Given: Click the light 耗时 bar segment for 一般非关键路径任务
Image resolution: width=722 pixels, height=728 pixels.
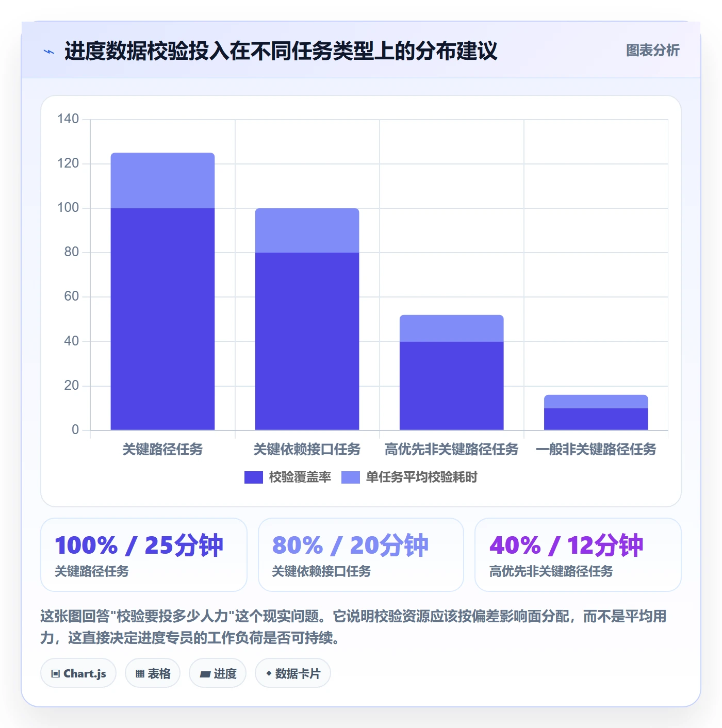Looking at the screenshot, I should click(596, 402).
